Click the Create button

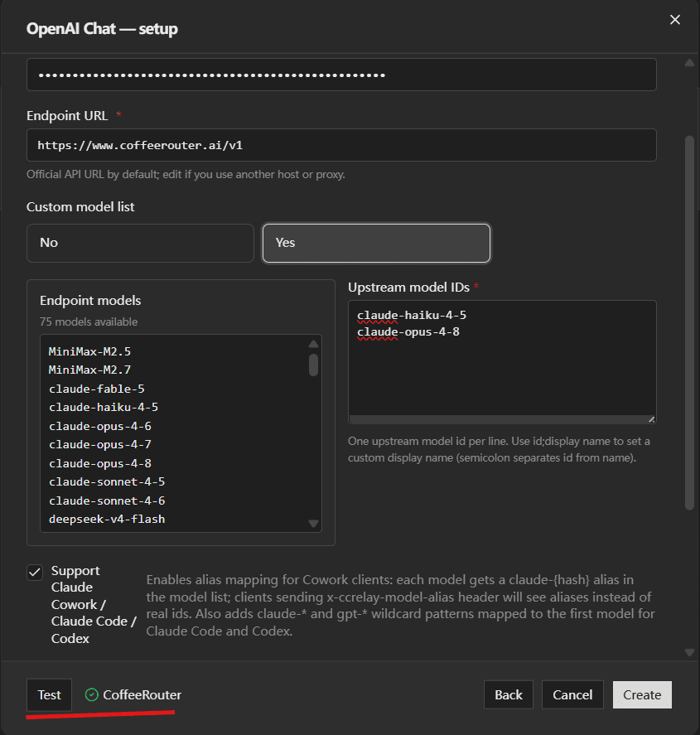642,694
